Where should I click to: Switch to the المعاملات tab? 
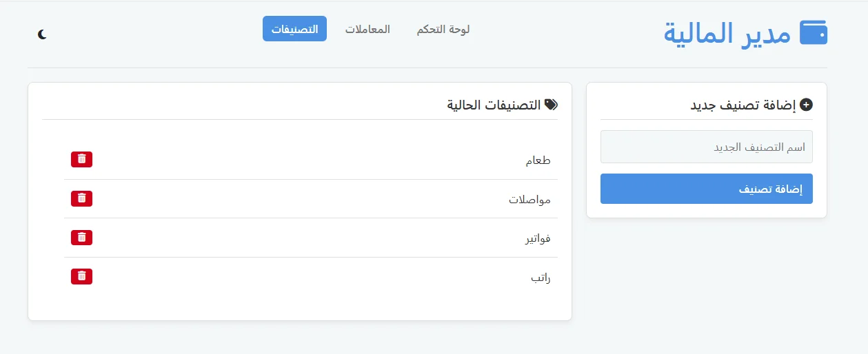[x=367, y=30]
